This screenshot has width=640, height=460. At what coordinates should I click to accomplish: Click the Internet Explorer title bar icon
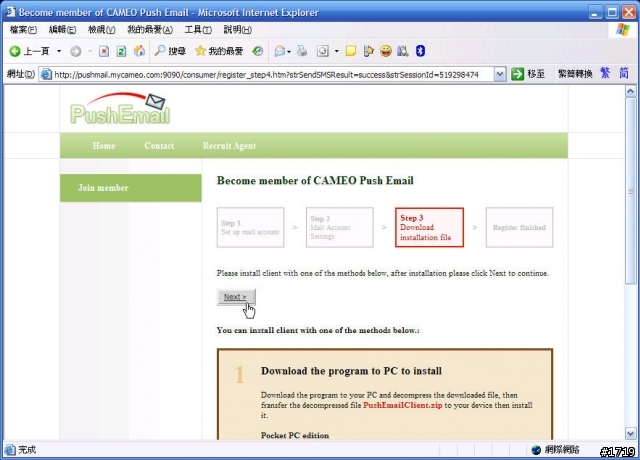click(x=10, y=12)
